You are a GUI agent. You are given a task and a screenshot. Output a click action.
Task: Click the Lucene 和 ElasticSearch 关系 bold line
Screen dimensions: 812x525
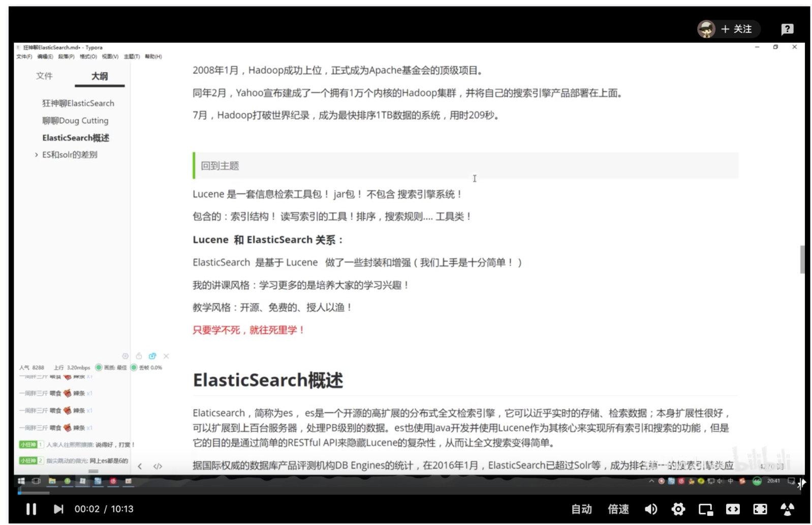268,240
